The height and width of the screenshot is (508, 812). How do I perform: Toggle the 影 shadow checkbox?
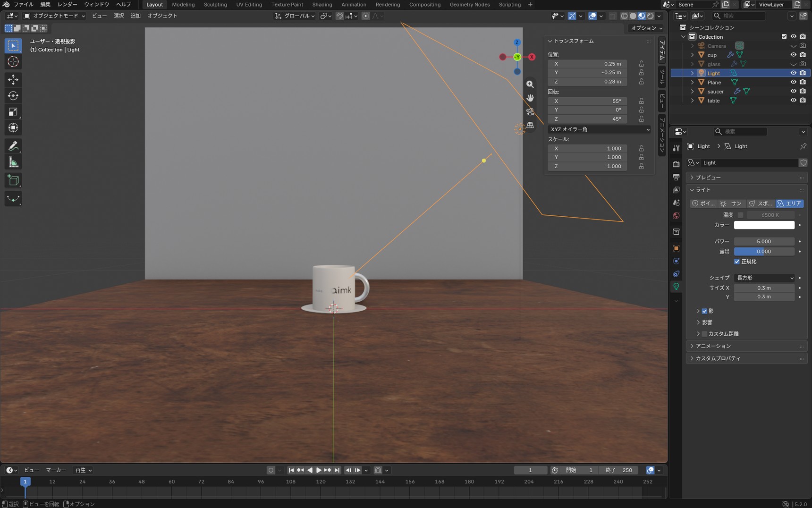point(704,311)
